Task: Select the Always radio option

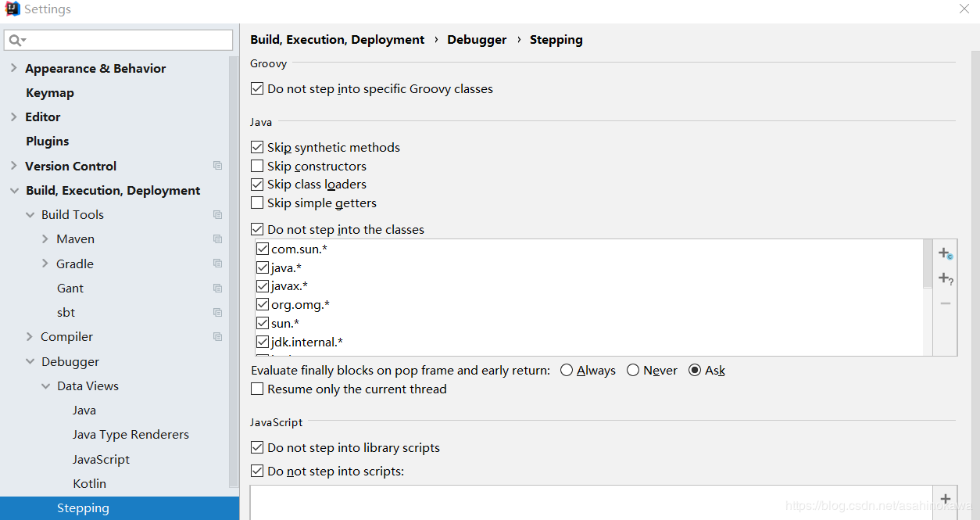Action: click(x=567, y=371)
